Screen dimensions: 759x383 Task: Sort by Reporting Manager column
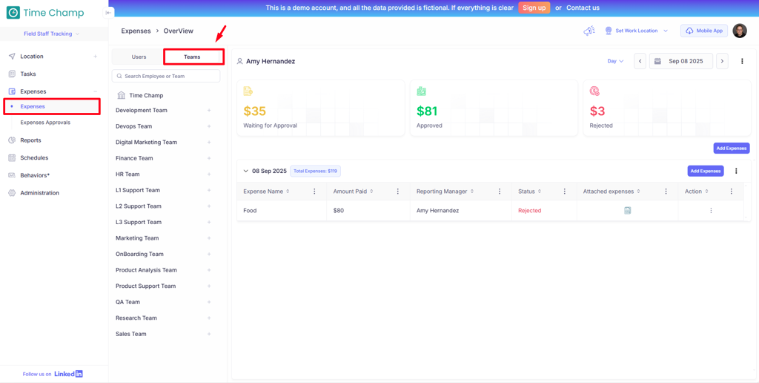point(471,192)
